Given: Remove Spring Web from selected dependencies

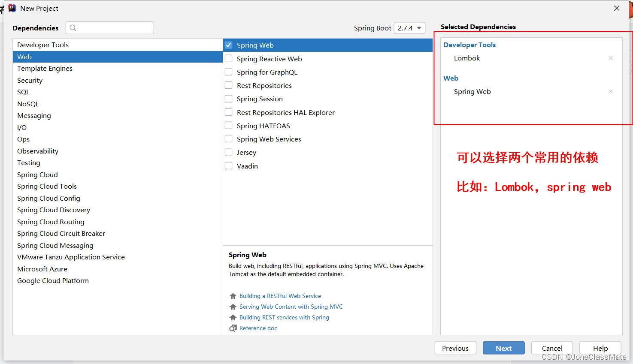Looking at the screenshot, I should (611, 91).
